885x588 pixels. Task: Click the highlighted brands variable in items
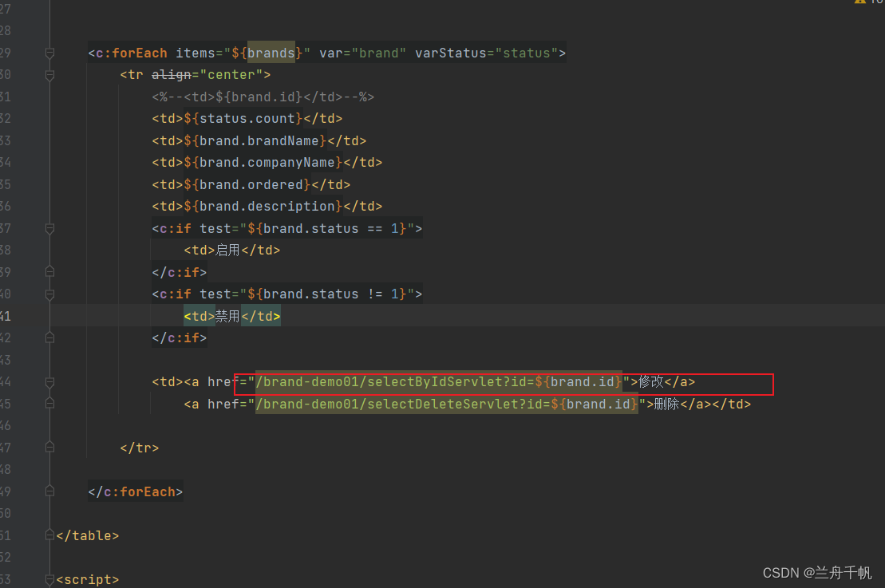[x=271, y=53]
